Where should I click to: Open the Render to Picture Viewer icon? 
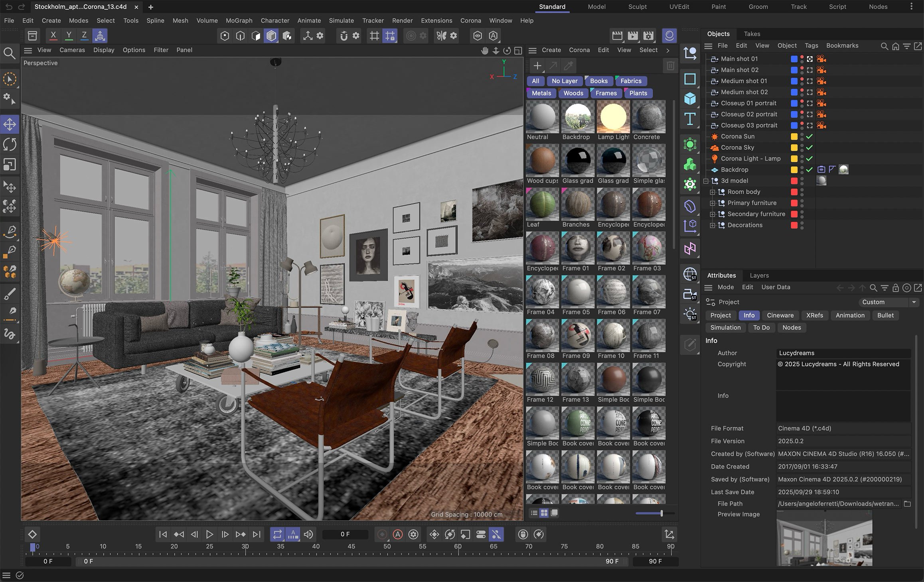click(x=633, y=36)
